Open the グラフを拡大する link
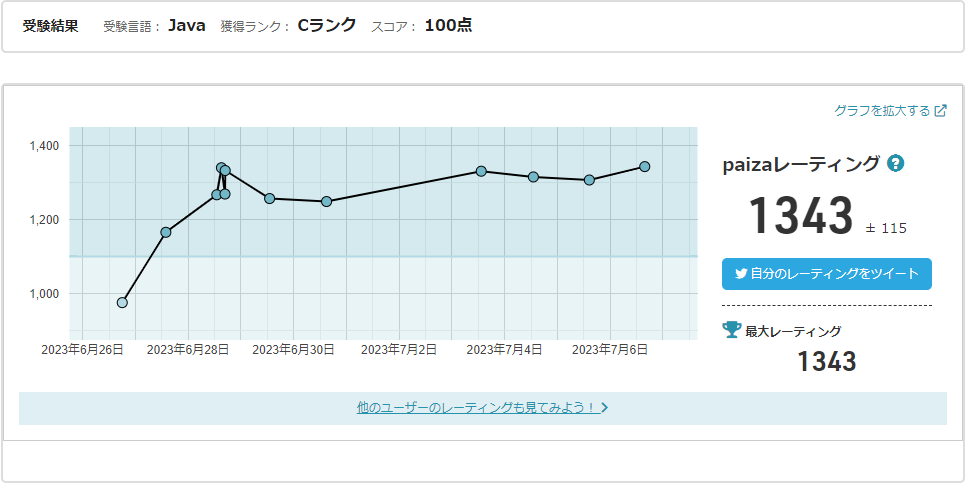The height and width of the screenshot is (488, 974). click(x=882, y=111)
